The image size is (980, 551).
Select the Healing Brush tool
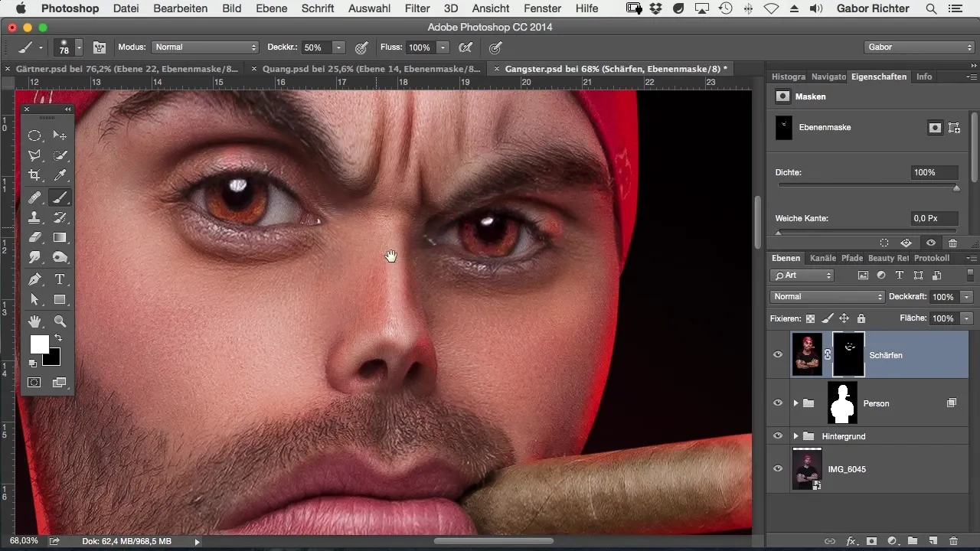point(34,197)
